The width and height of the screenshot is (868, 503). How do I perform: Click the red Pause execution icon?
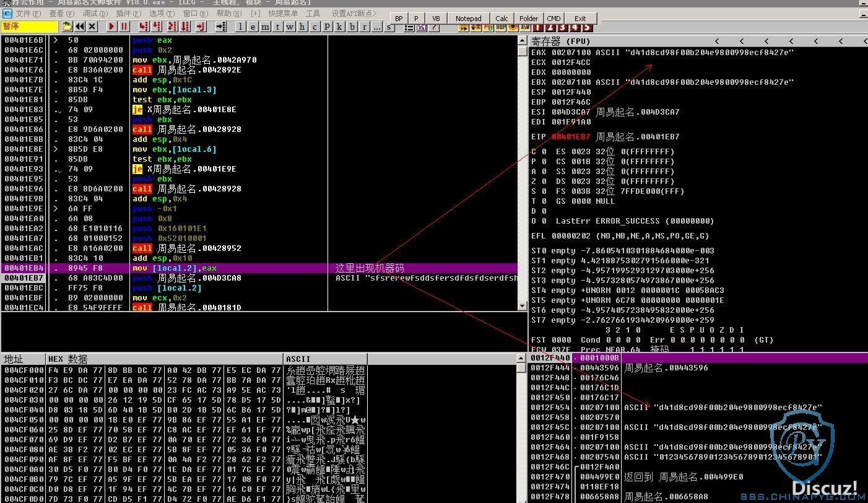(x=124, y=27)
